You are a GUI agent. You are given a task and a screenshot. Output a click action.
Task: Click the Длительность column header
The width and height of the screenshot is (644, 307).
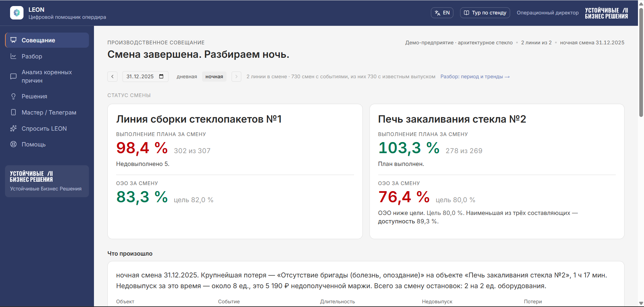337,302
